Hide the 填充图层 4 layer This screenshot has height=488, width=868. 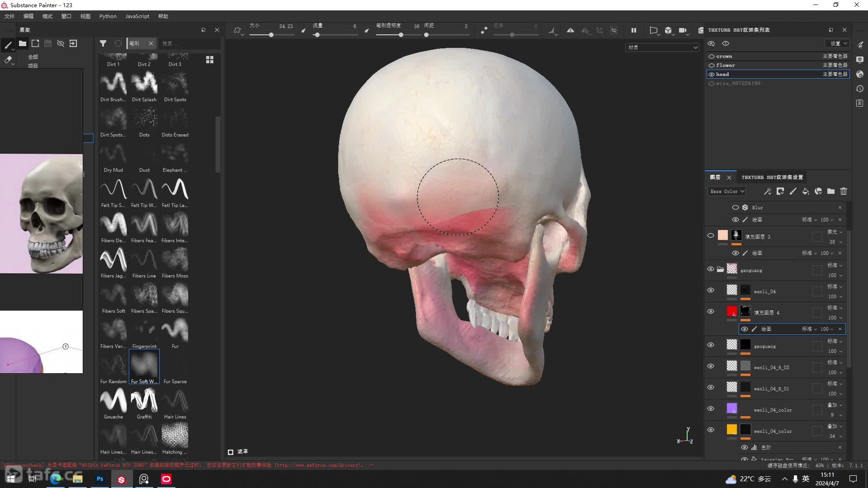point(711,311)
